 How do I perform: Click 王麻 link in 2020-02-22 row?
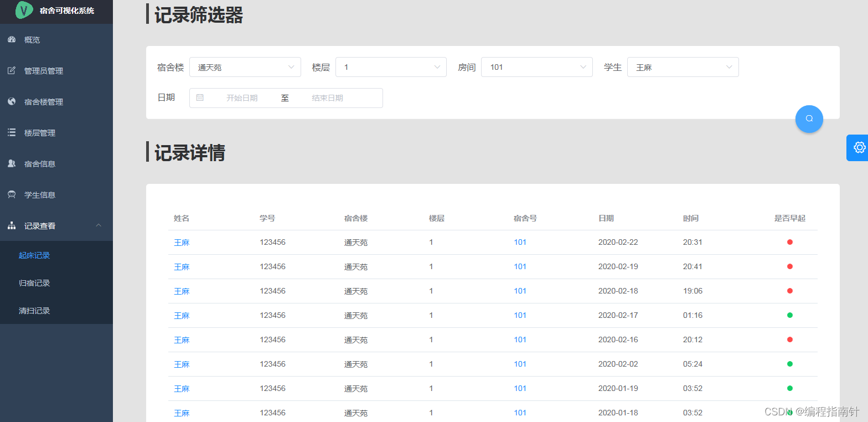tap(182, 243)
